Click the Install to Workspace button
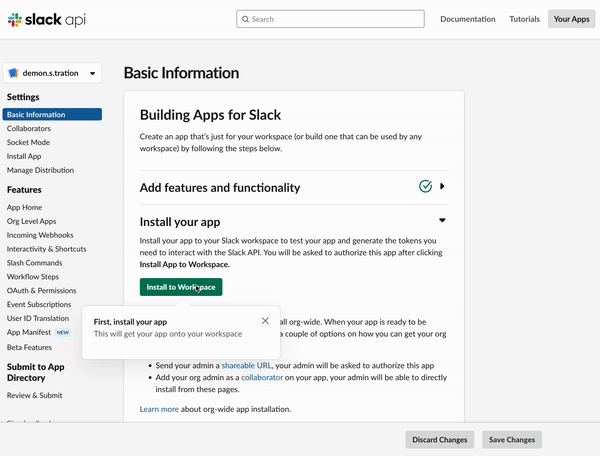600x456 pixels. [181, 287]
